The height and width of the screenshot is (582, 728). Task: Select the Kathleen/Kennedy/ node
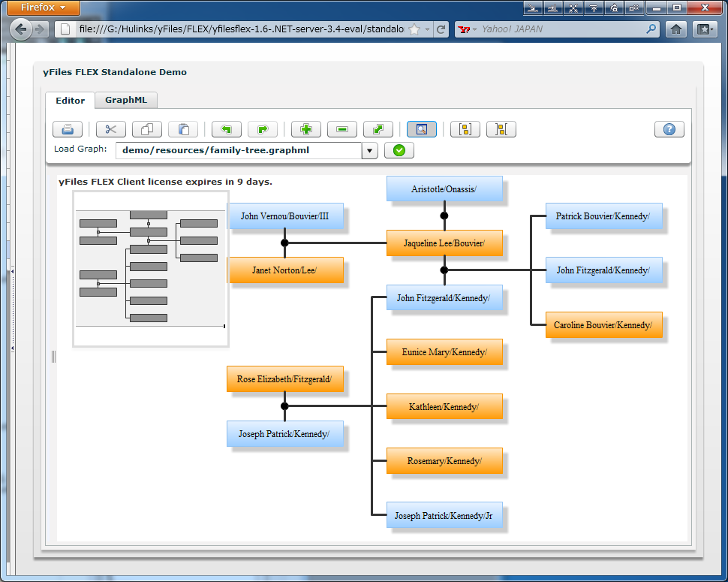(444, 406)
